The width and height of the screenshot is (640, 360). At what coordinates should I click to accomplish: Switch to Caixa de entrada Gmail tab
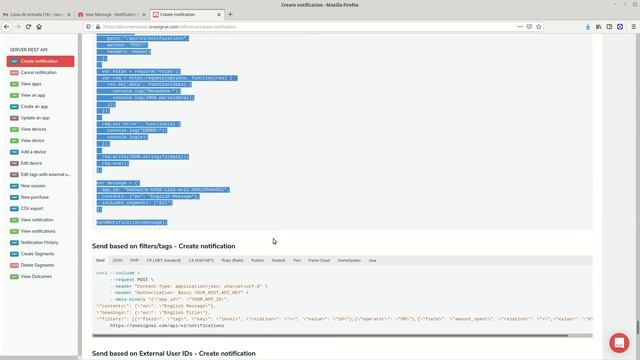[x=37, y=14]
